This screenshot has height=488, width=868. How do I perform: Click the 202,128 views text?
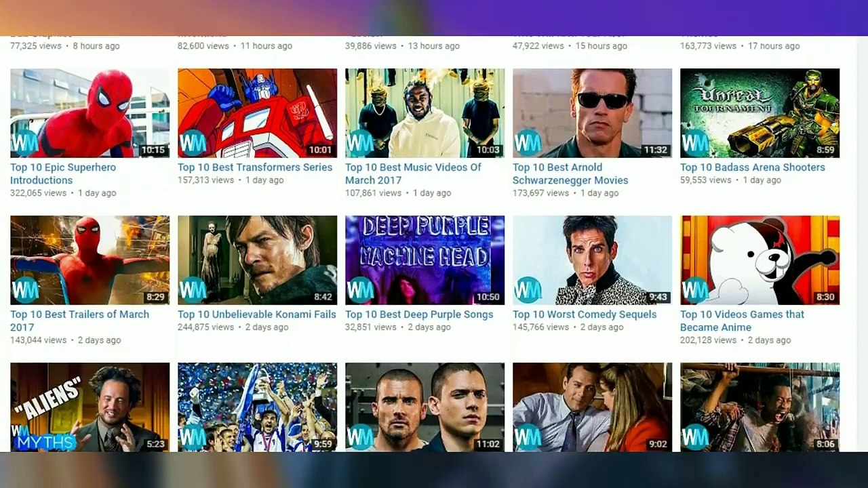[x=708, y=340]
